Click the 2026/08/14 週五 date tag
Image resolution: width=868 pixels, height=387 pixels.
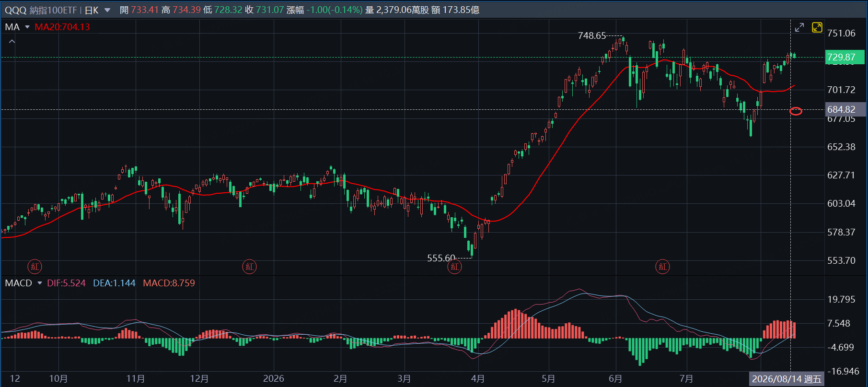click(x=787, y=379)
